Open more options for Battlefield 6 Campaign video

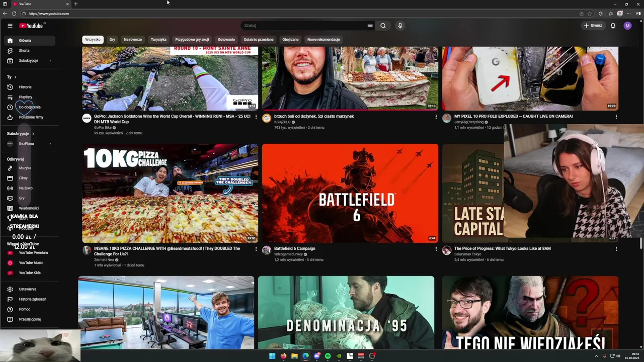click(436, 249)
